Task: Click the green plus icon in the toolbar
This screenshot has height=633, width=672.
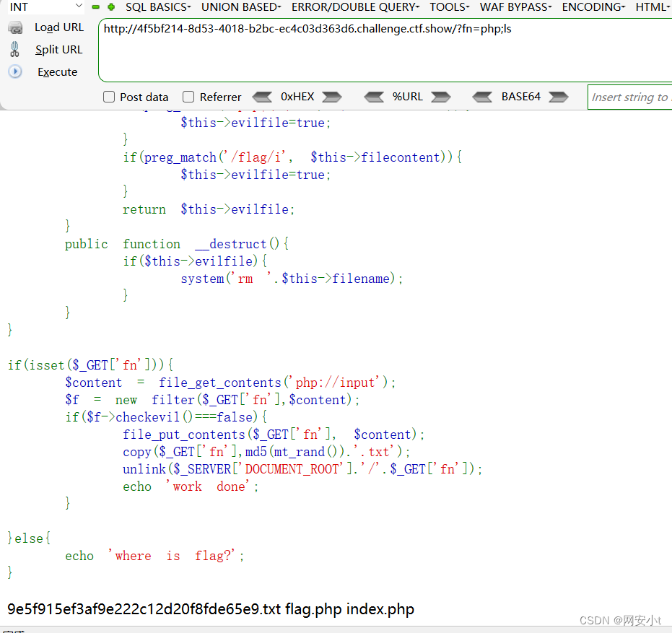Action: 110,7
